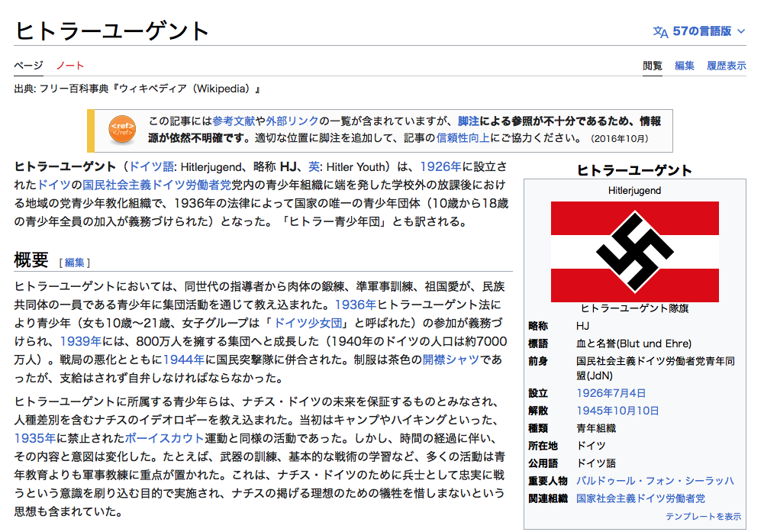The width and height of the screenshot is (764, 532).
Task: Click the 所在地 label in the infobox
Action: tap(543, 446)
